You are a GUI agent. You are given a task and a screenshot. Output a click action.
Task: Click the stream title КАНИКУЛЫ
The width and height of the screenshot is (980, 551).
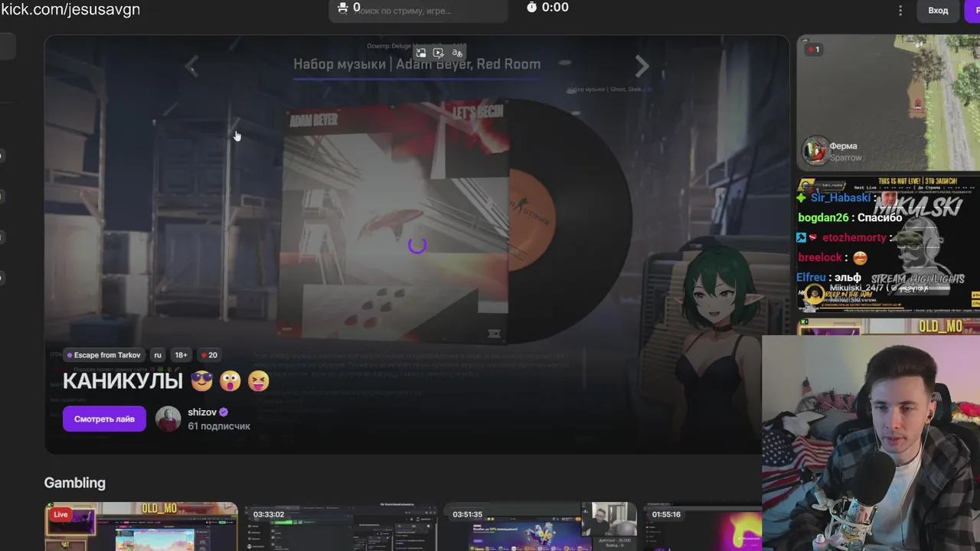[122, 381]
